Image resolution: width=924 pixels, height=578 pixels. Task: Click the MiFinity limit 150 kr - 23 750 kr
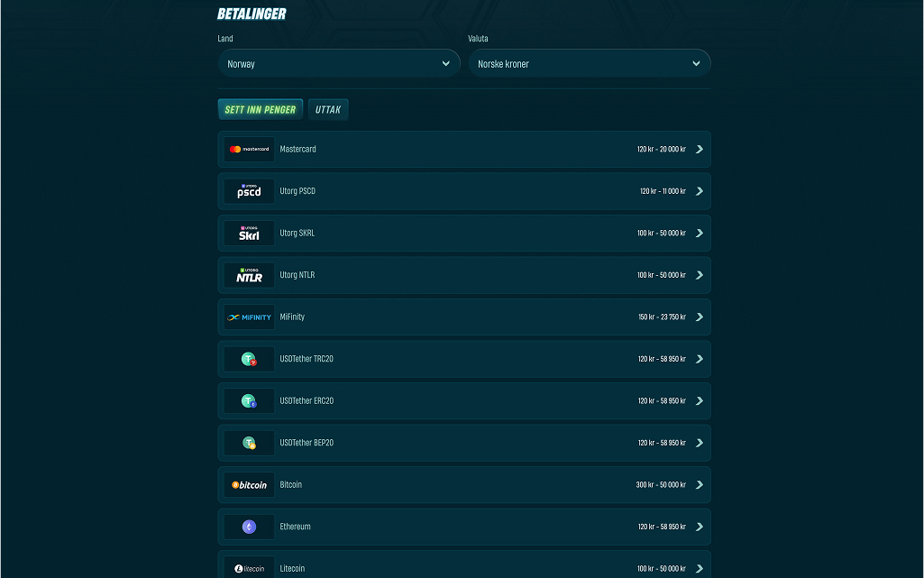(x=662, y=317)
